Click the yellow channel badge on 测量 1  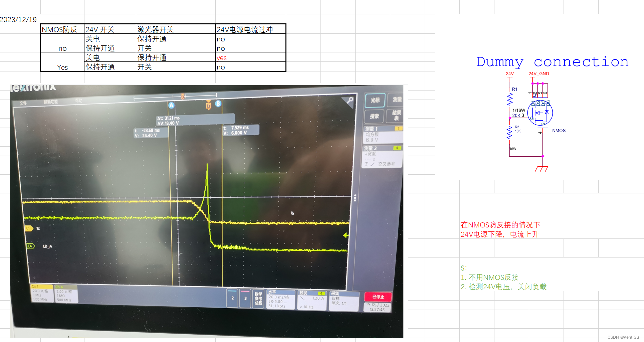(398, 129)
